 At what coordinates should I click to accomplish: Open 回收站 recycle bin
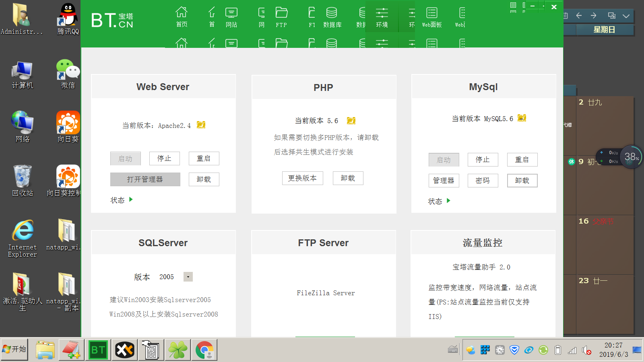23,181
